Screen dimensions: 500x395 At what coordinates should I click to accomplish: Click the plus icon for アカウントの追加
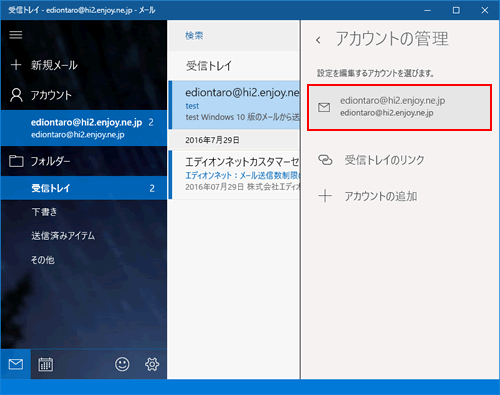pos(325,196)
